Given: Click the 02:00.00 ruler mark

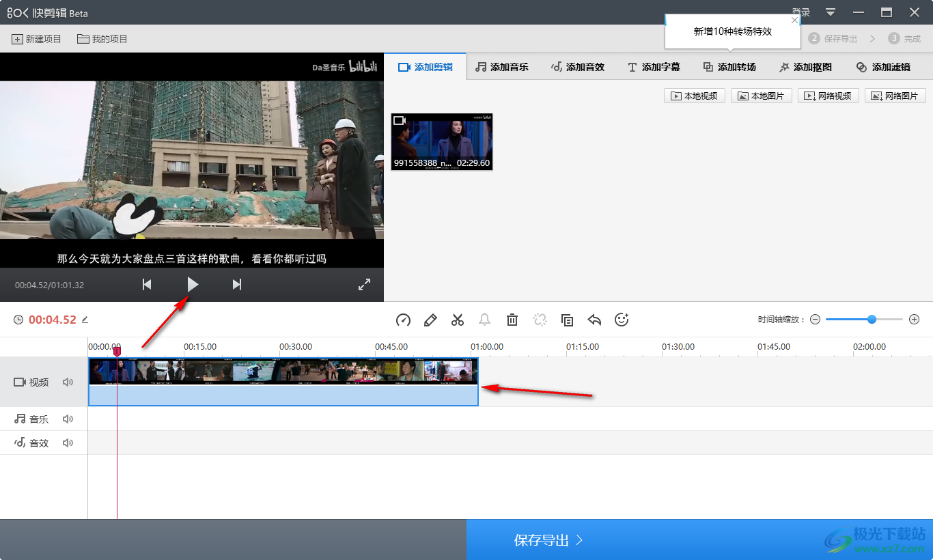Looking at the screenshot, I should click(869, 347).
